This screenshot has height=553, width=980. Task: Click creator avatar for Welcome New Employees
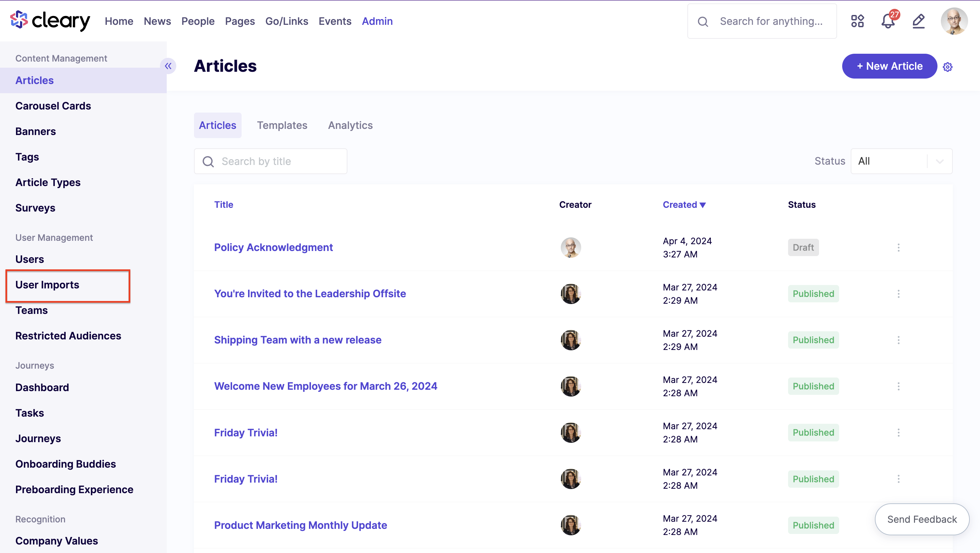571,386
